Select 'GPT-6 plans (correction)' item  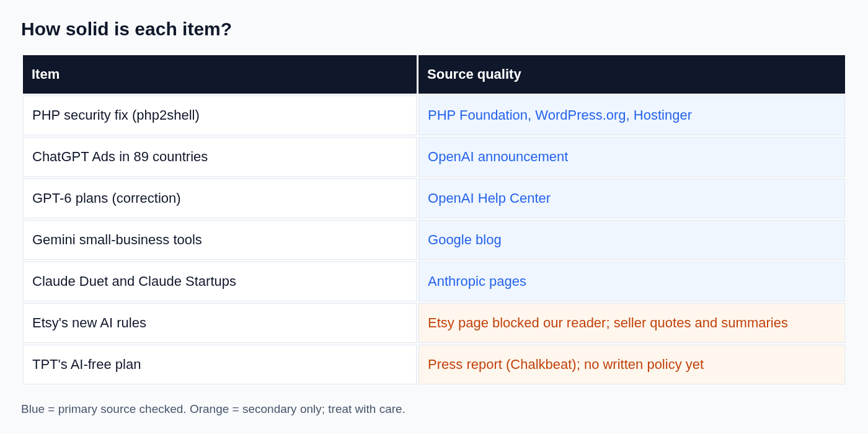pos(219,198)
